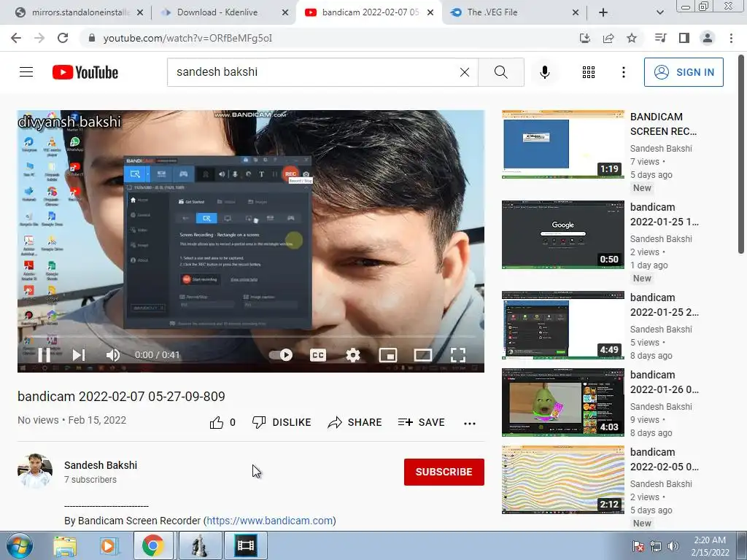Skip to the next video

(79, 355)
